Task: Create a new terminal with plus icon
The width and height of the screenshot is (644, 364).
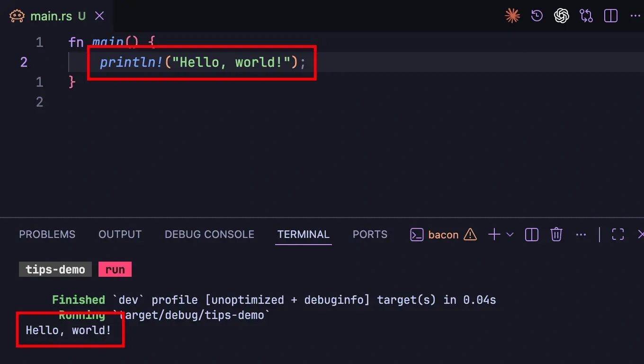Action: click(494, 235)
